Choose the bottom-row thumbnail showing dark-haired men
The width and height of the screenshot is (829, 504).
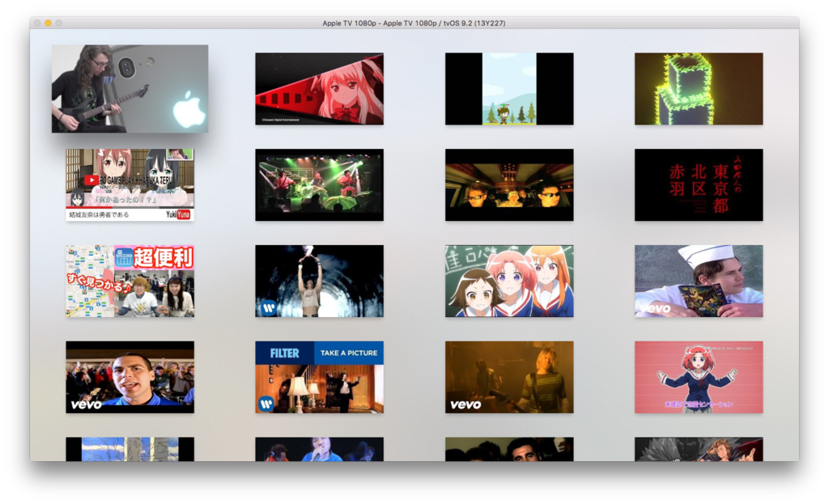(x=509, y=449)
